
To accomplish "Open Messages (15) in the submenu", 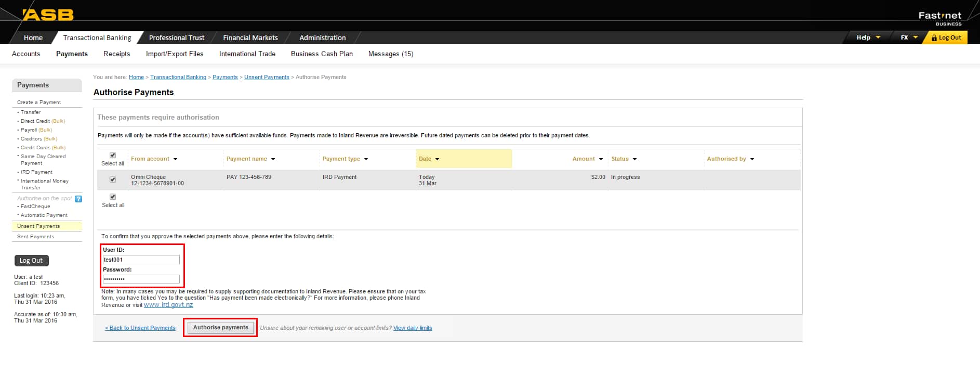I will pyautogui.click(x=390, y=54).
